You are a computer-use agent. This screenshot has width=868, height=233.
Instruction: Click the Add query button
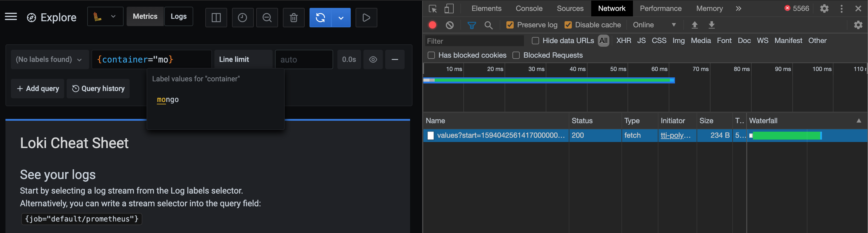[38, 89]
